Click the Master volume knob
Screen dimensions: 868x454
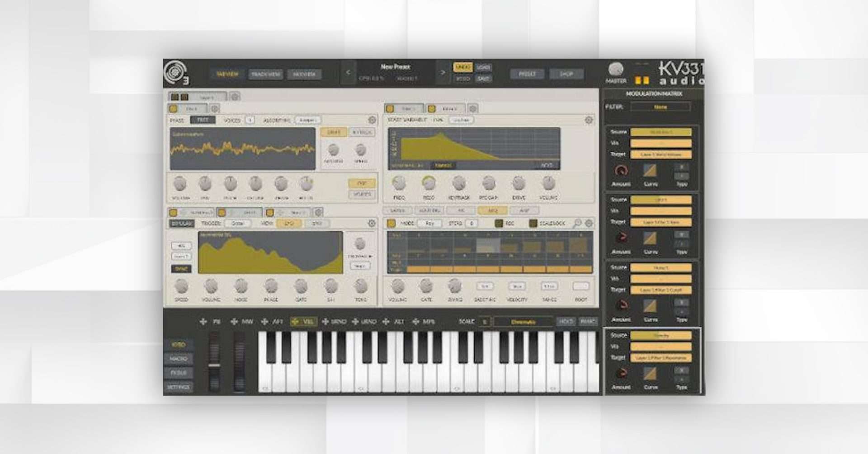click(x=616, y=69)
